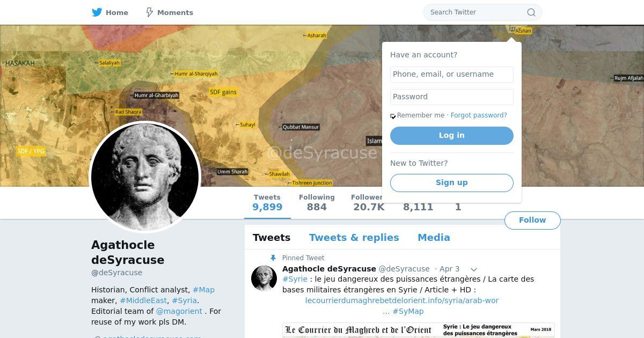644x338 pixels.
Task: Click the Search Twitter input box
Action: 475,12
